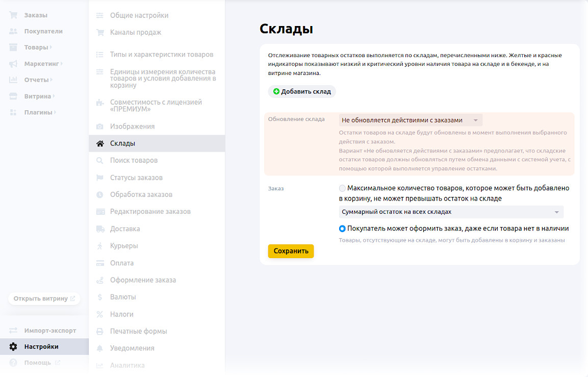This screenshot has height=377, width=588.
Task: Click the shopping cart icon beside Заказы
Action: [13, 15]
